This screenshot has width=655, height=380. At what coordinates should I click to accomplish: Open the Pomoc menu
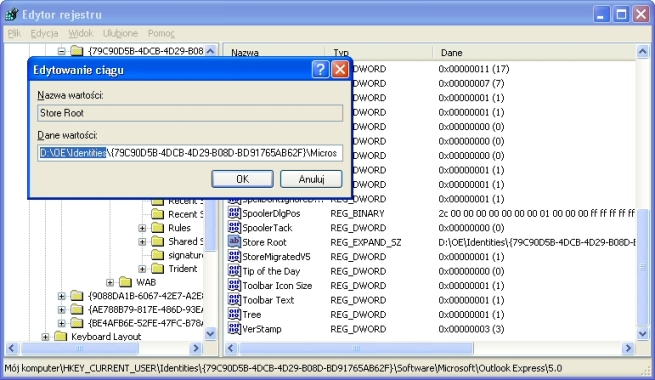point(161,33)
